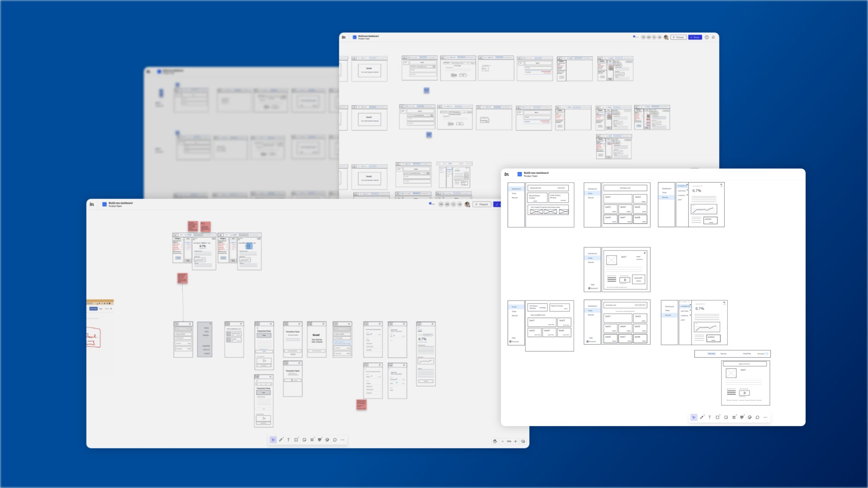868x488 pixels.
Task: Choose the Text tool in the bottom-left window toolbar
Action: 289,440
